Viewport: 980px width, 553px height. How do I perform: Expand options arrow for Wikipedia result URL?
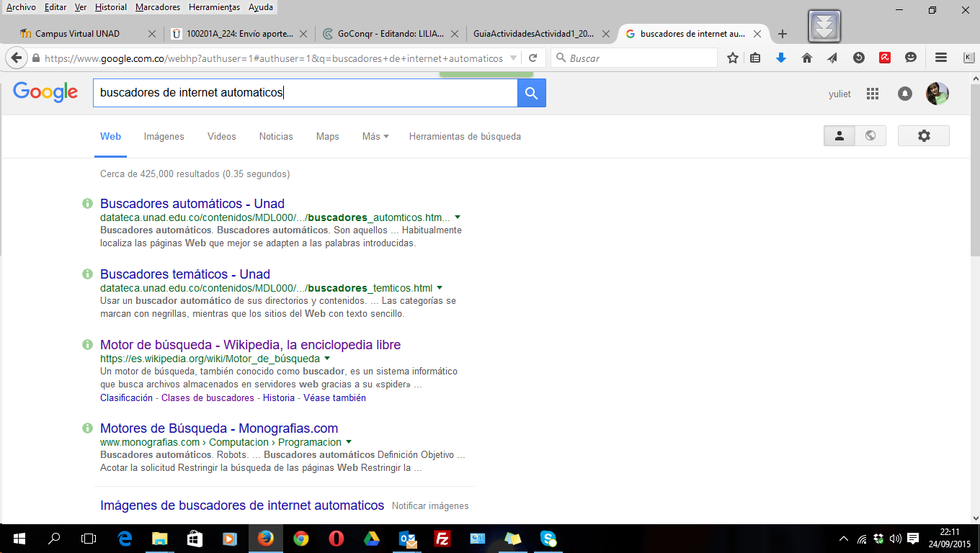tap(327, 359)
